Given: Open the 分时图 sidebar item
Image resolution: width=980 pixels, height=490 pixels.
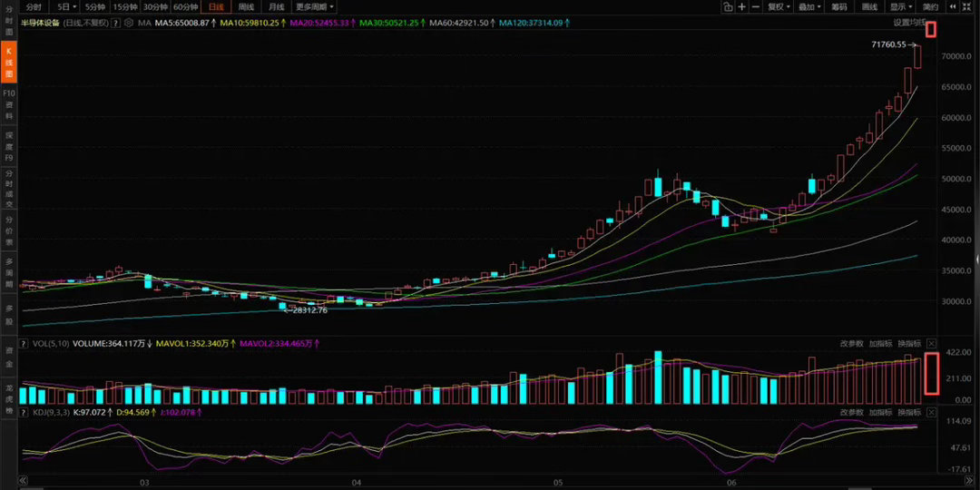Looking at the screenshot, I should click(x=9, y=21).
